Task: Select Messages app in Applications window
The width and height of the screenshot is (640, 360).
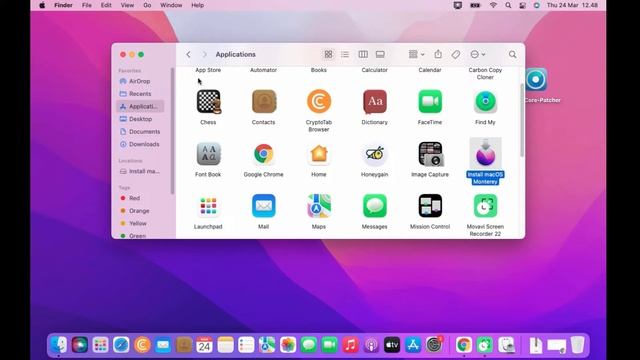Action: point(375,206)
